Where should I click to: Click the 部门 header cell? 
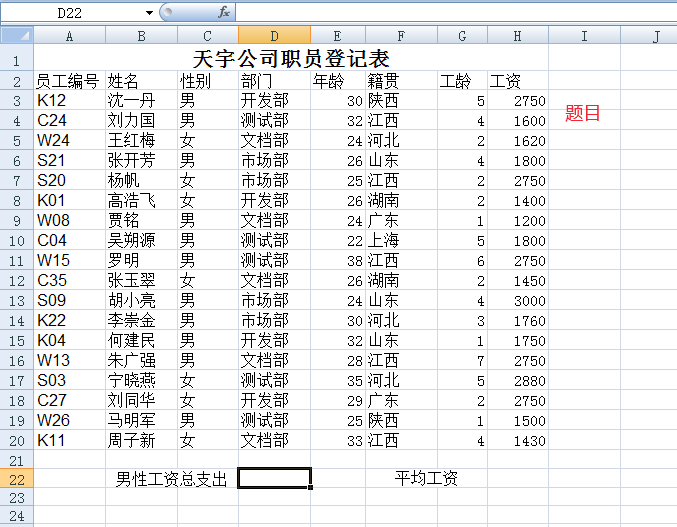[274, 81]
